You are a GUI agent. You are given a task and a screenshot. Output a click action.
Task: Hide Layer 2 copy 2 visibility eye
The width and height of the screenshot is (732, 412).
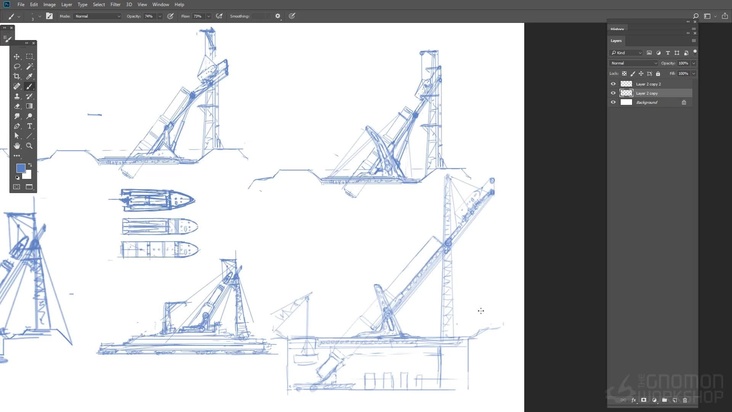[613, 84]
